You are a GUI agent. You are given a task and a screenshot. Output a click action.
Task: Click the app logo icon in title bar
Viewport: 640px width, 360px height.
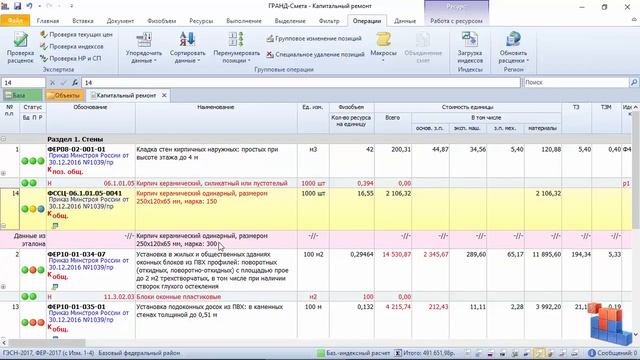[x=5, y=6]
